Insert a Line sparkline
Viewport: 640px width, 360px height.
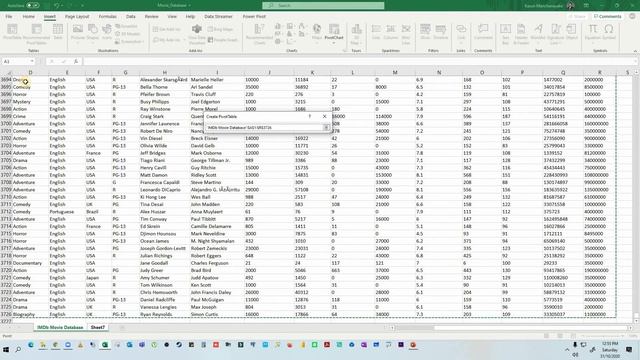click(x=376, y=32)
